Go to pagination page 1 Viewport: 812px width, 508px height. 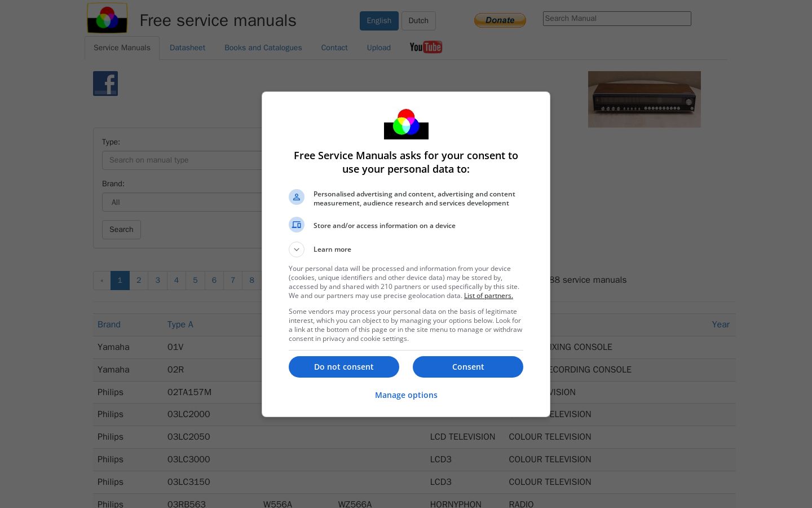[x=120, y=281]
